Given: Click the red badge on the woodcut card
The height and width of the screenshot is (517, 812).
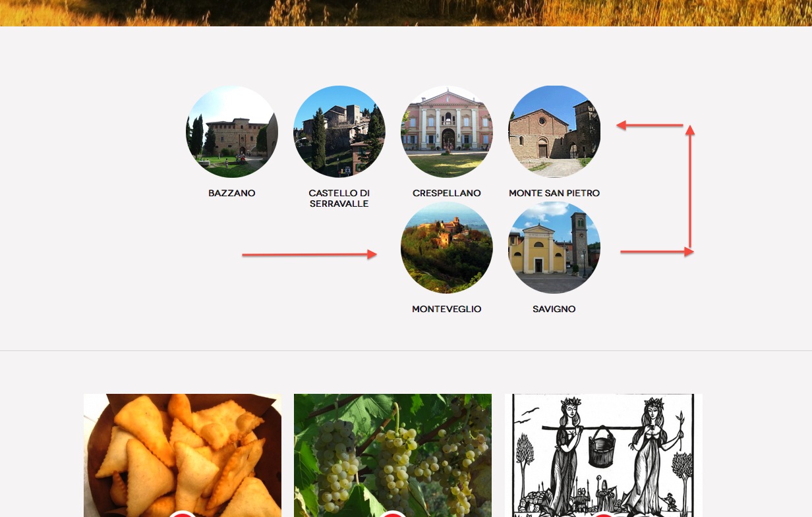Looking at the screenshot, I should tap(604, 514).
